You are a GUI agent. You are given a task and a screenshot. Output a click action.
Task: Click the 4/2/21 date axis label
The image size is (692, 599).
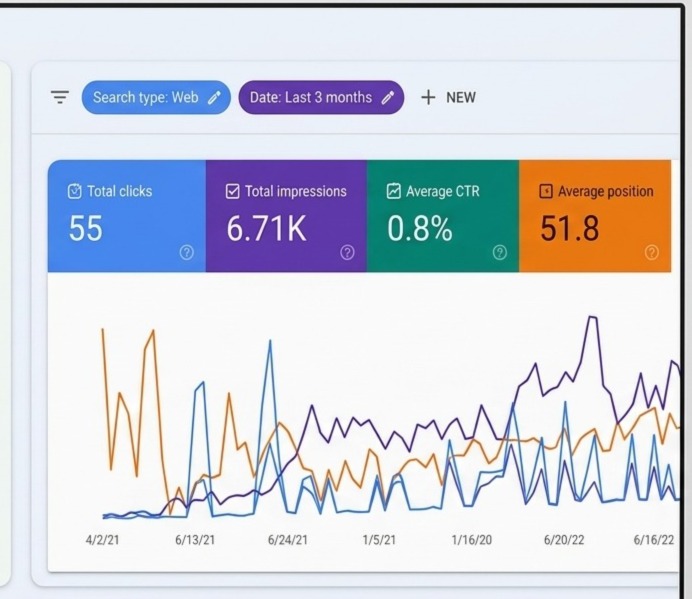click(102, 540)
